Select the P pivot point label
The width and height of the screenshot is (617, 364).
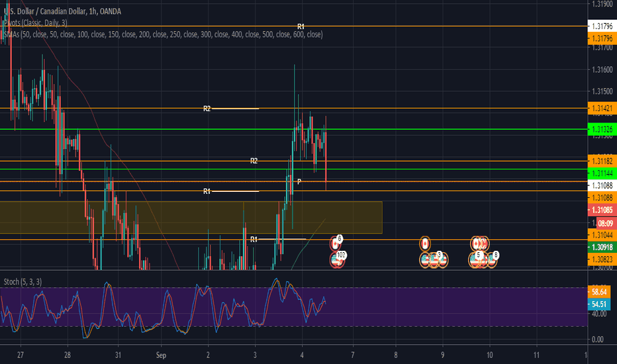[299, 181]
